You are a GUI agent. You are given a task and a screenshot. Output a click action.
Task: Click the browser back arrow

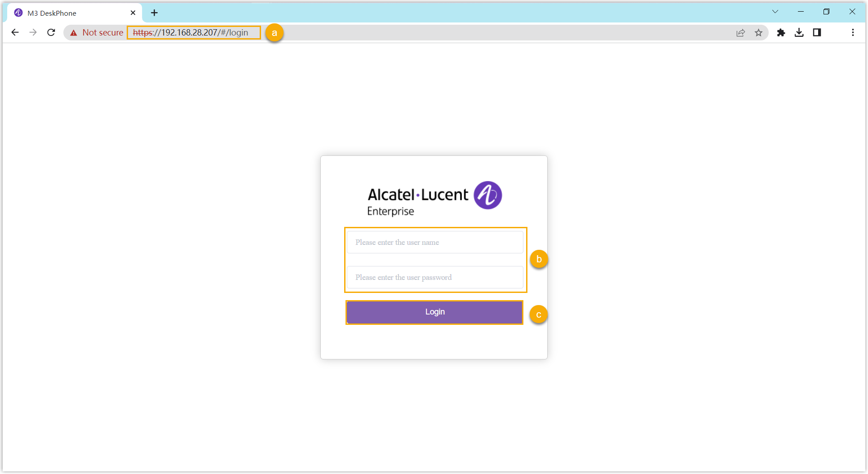tap(15, 32)
